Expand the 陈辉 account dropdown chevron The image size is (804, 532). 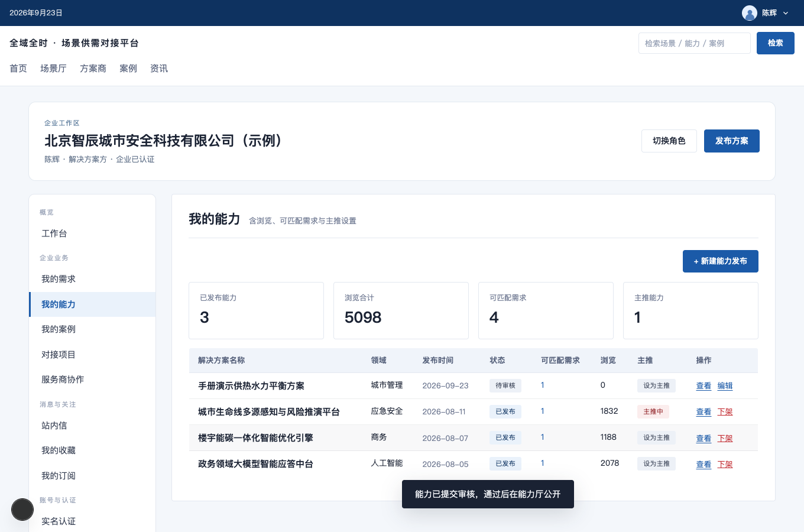point(786,13)
